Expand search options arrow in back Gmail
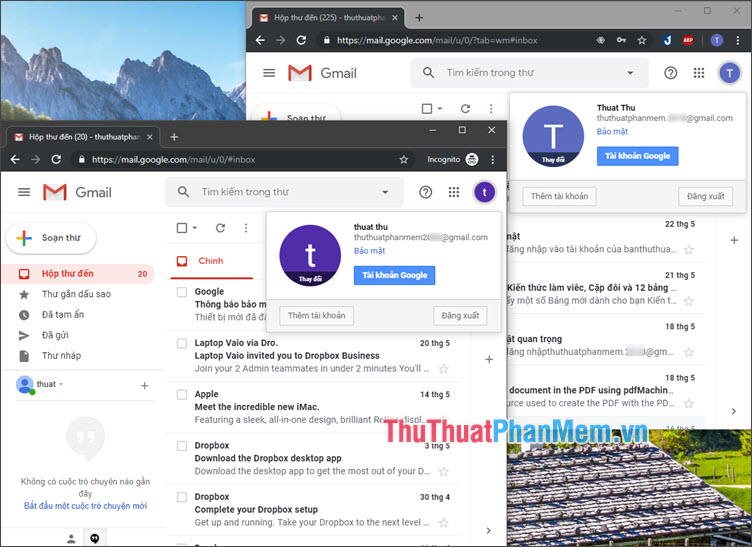Viewport: 752px width, 547px height. click(630, 73)
